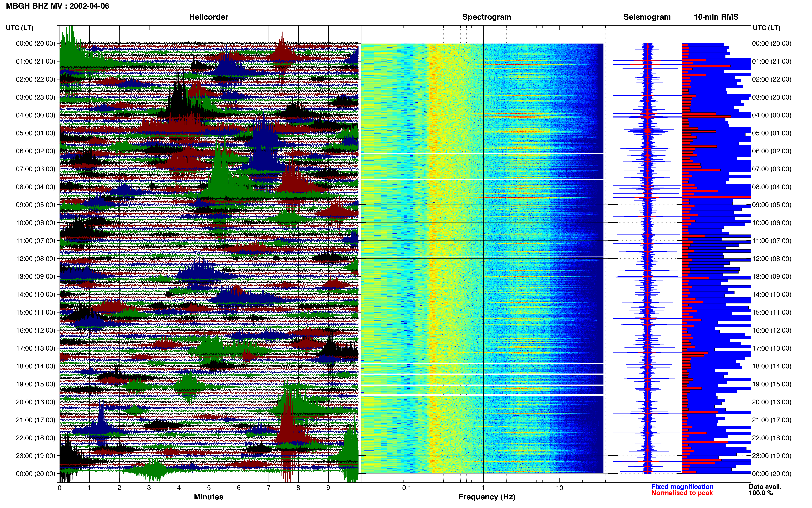This screenshot has height=508, width=812.
Task: Click the left '17:00 (13:00)' time label
Action: pos(36,348)
